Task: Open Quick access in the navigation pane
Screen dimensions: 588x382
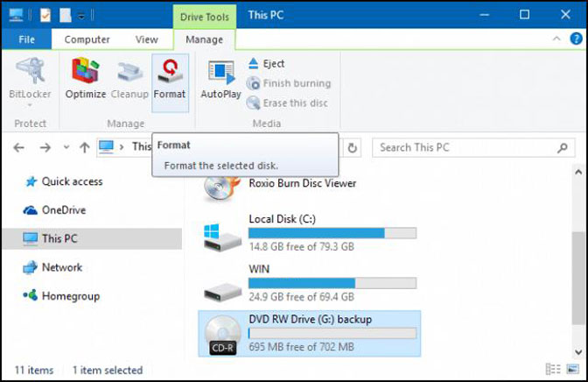Action: coord(64,181)
